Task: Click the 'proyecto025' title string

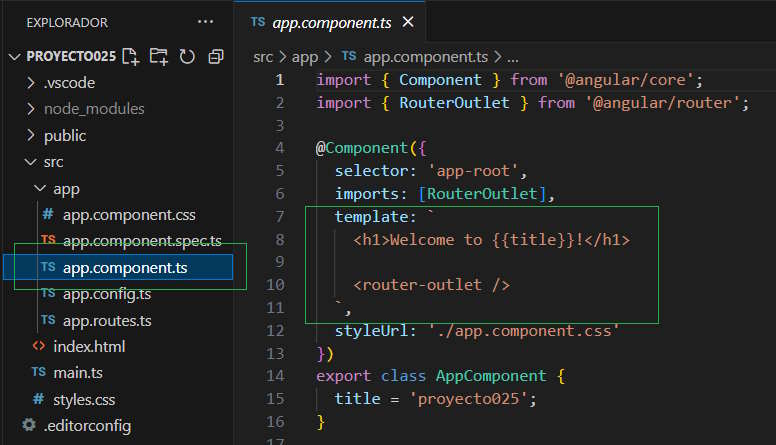Action: point(469,399)
